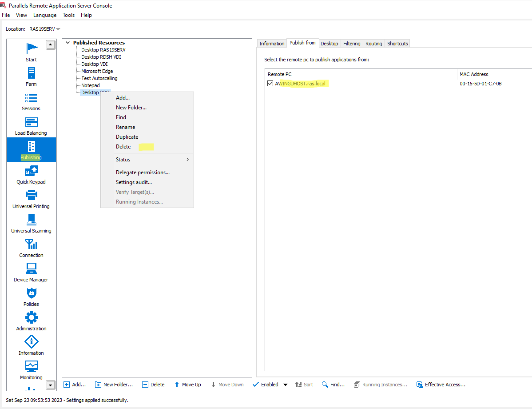Open the Language menu
532x409 pixels.
pyautogui.click(x=45, y=15)
